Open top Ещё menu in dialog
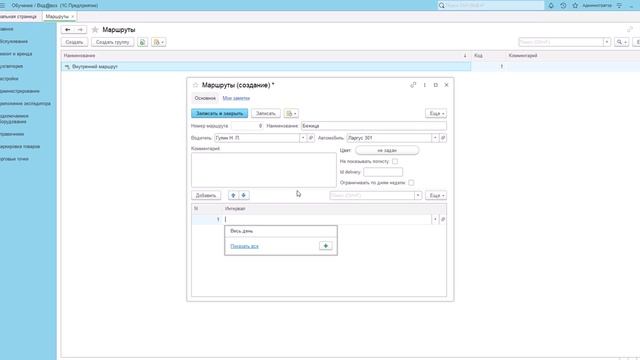Viewport: 640px width, 360px height. pos(436,113)
